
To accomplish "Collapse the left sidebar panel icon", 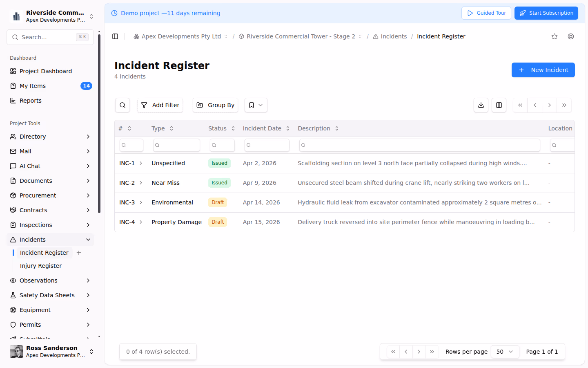I will coord(115,36).
